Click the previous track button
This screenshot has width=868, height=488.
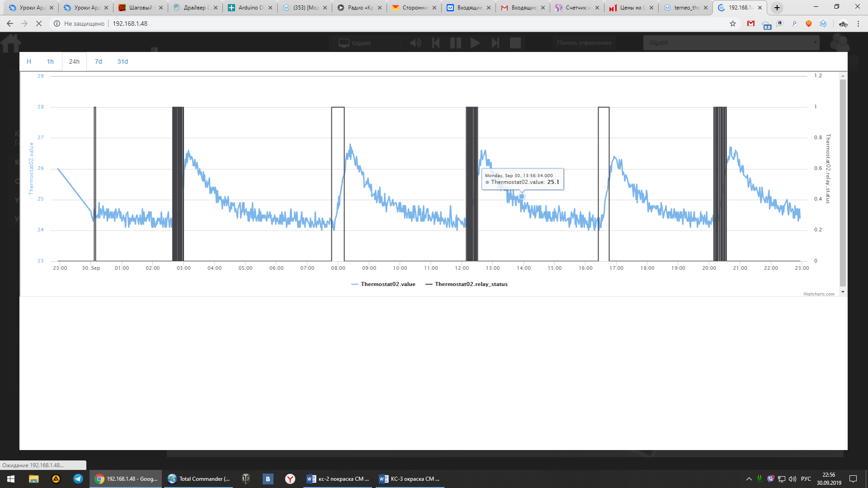click(x=436, y=43)
